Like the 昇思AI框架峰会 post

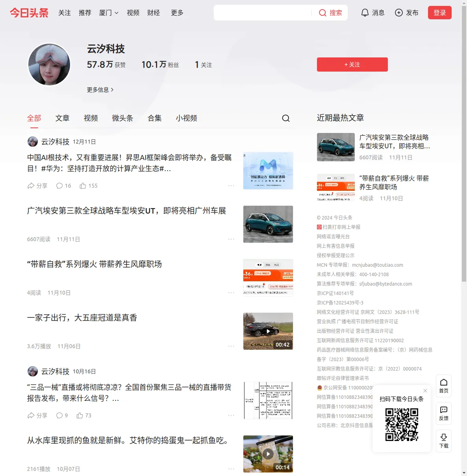pos(88,186)
